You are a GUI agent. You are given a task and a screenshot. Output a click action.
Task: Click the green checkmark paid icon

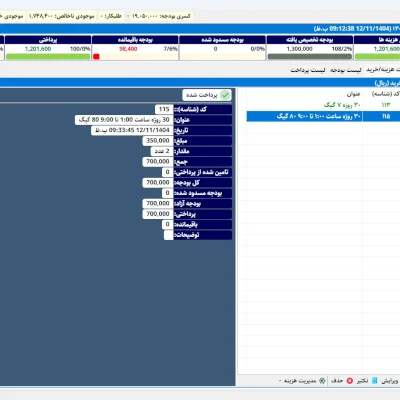coord(225,95)
